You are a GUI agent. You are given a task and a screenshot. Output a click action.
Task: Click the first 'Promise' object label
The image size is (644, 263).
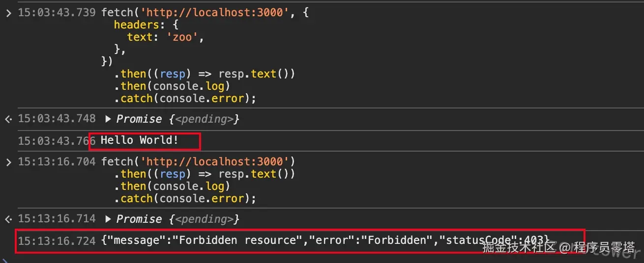point(139,119)
